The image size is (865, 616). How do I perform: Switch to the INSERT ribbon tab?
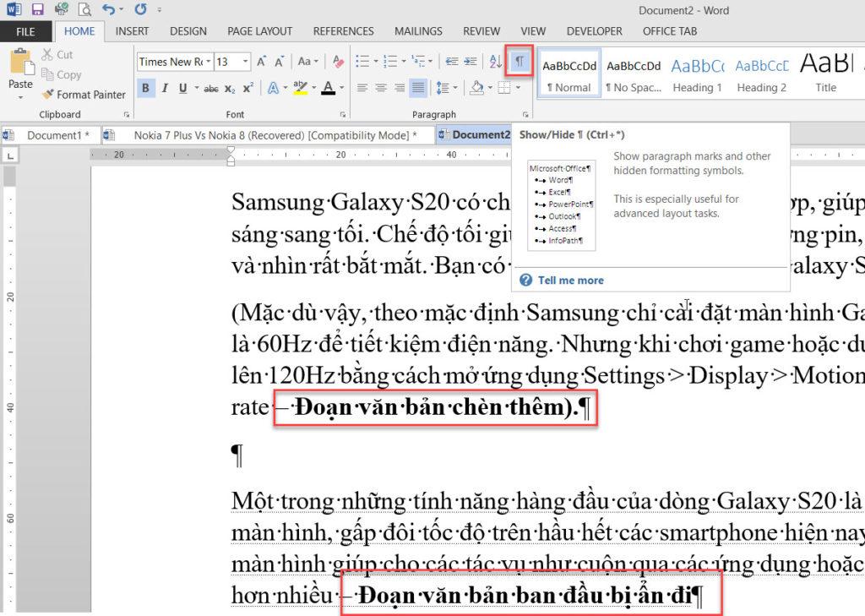[x=132, y=31]
